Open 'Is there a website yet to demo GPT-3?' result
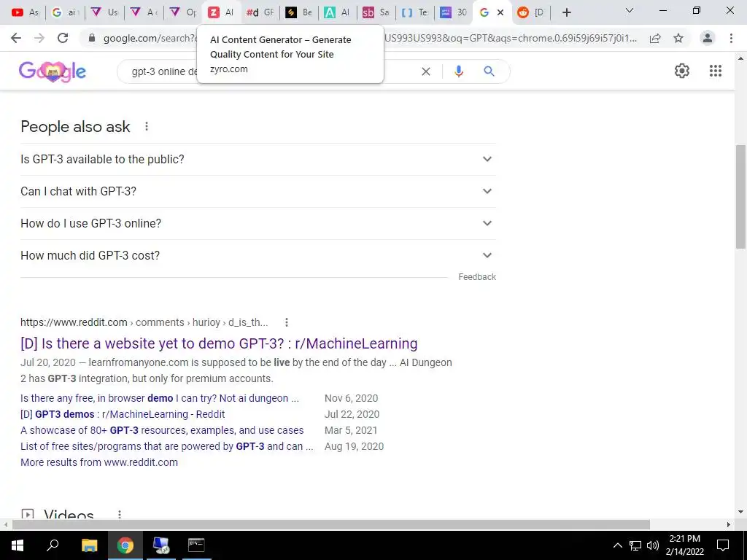The height and width of the screenshot is (560, 747). (219, 343)
